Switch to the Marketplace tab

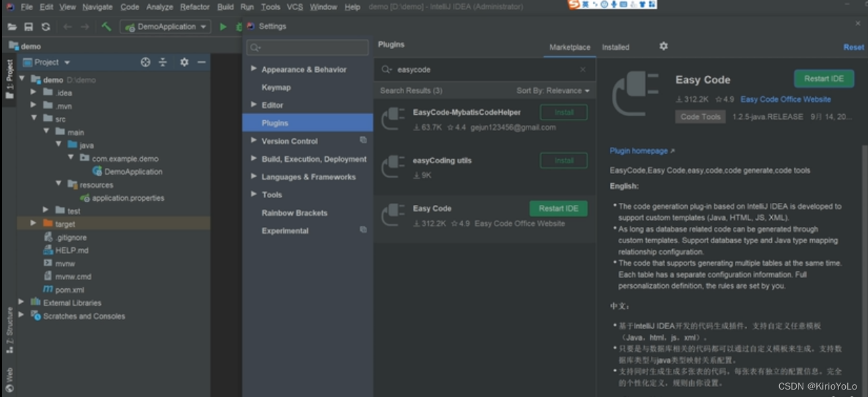click(569, 47)
